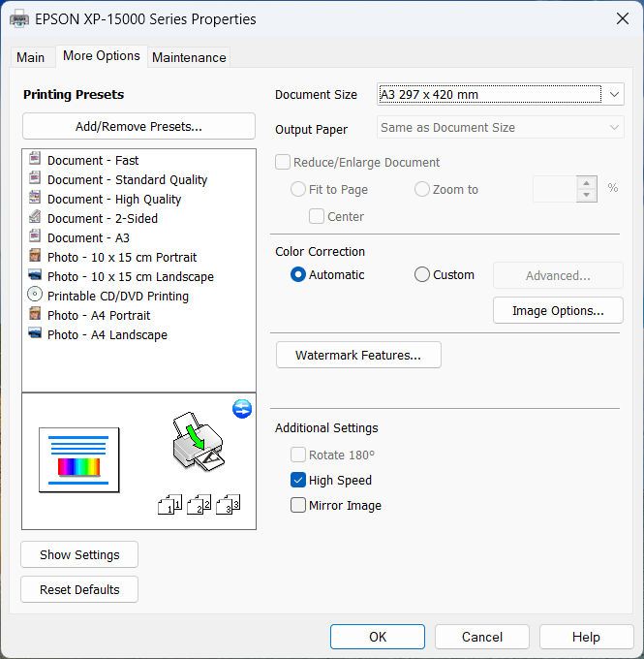The height and width of the screenshot is (659, 644).
Task: Open the Output Paper dropdown
Action: [x=500, y=127]
